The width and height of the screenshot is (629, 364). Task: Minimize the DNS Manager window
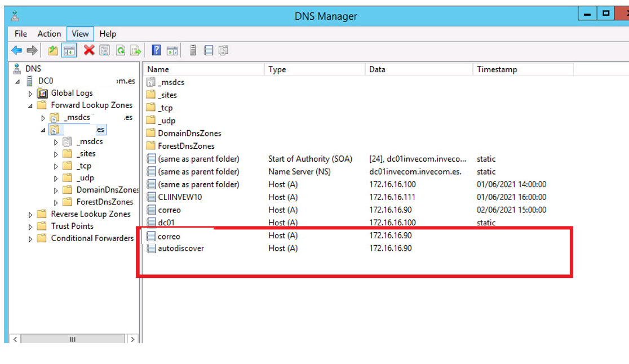[587, 14]
